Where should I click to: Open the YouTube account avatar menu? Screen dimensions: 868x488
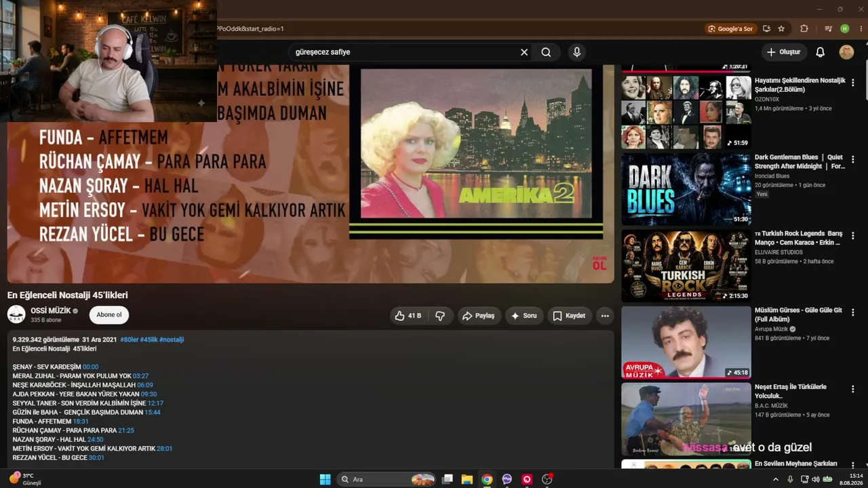[x=846, y=52]
